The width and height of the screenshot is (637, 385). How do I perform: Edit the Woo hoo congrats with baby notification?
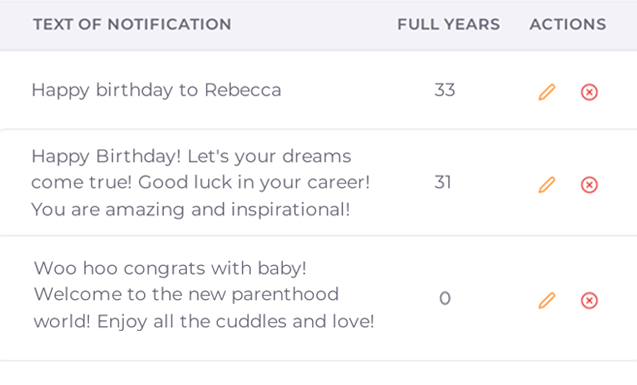[x=547, y=301]
